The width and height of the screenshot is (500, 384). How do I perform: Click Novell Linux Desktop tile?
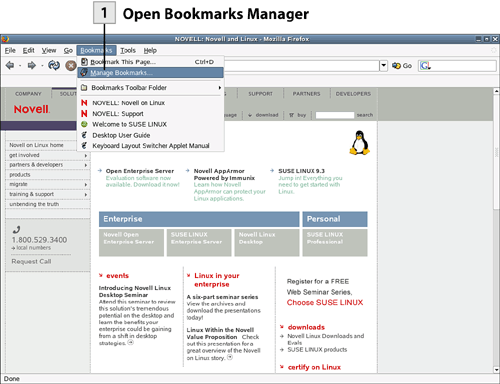click(267, 242)
